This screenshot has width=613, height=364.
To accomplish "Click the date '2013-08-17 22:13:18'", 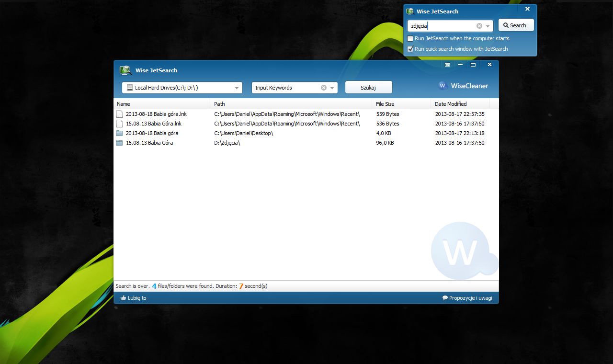I will click(460, 133).
